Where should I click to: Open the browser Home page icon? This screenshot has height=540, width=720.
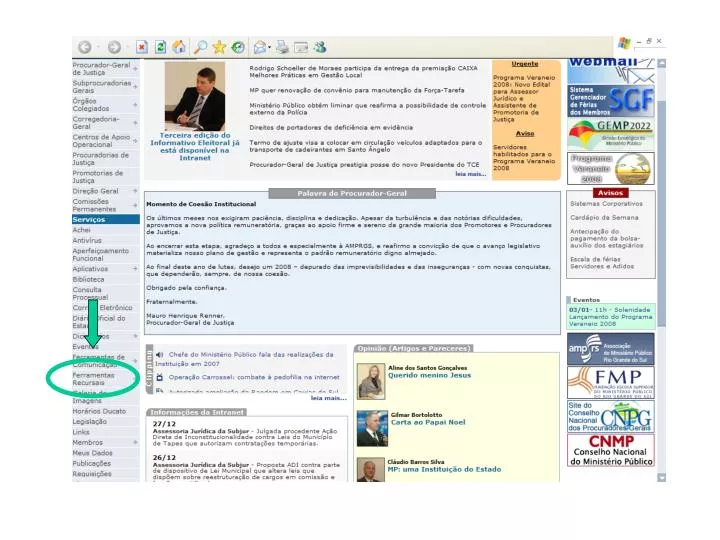179,47
